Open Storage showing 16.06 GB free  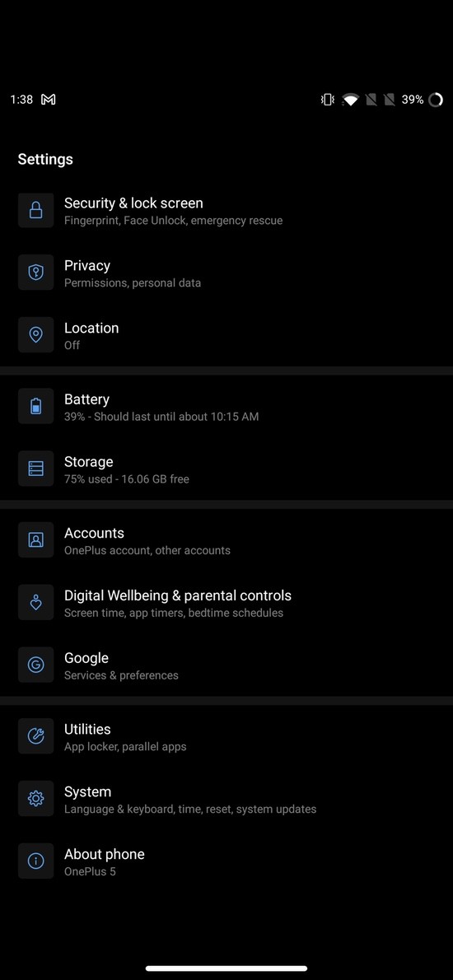(226, 469)
